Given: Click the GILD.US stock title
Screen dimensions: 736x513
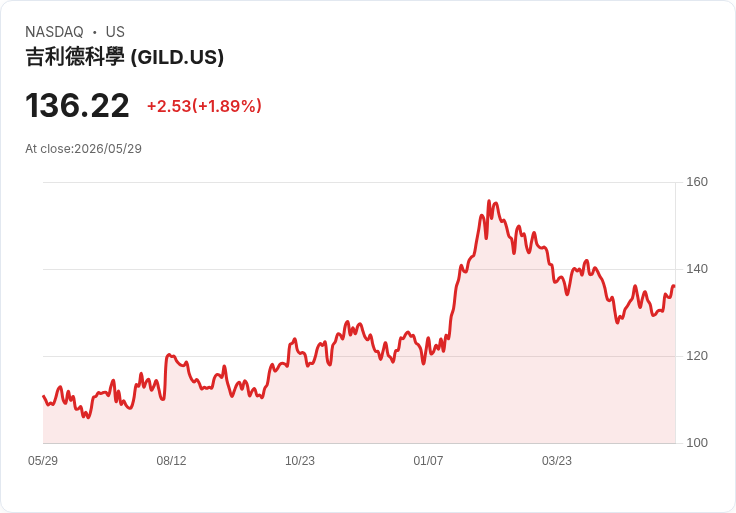Looking at the screenshot, I should click(x=124, y=57).
